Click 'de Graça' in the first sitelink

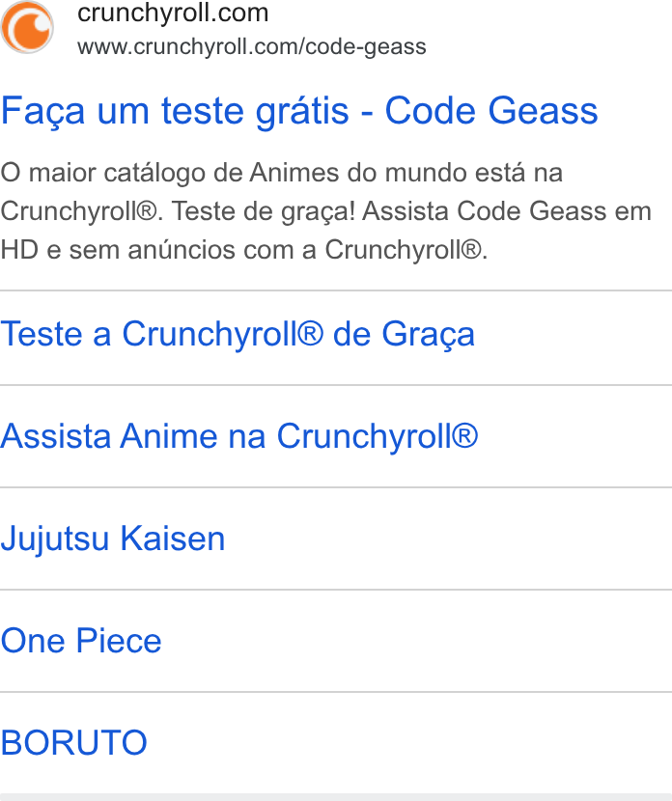tap(404, 335)
